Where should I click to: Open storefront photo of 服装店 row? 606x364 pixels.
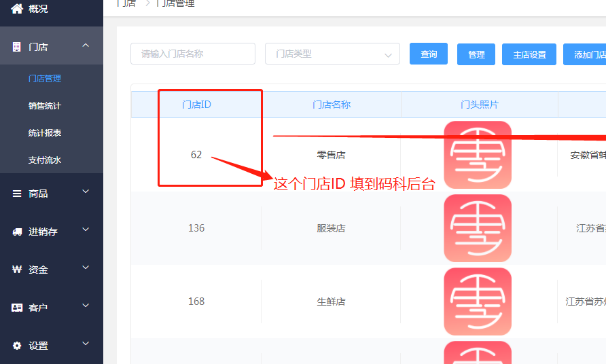[478, 228]
